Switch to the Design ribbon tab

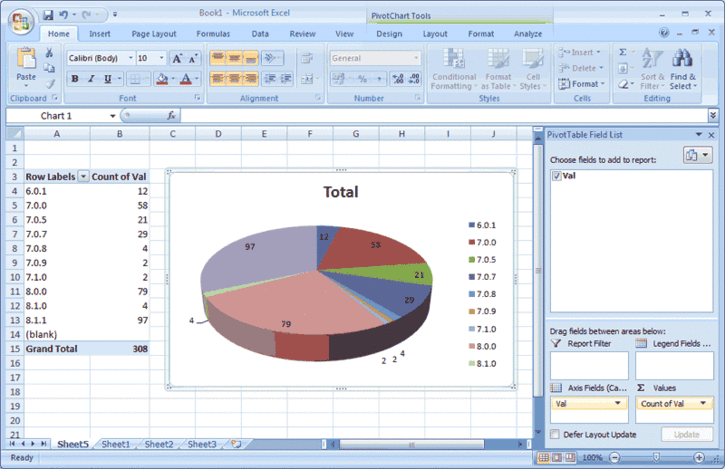pos(389,34)
